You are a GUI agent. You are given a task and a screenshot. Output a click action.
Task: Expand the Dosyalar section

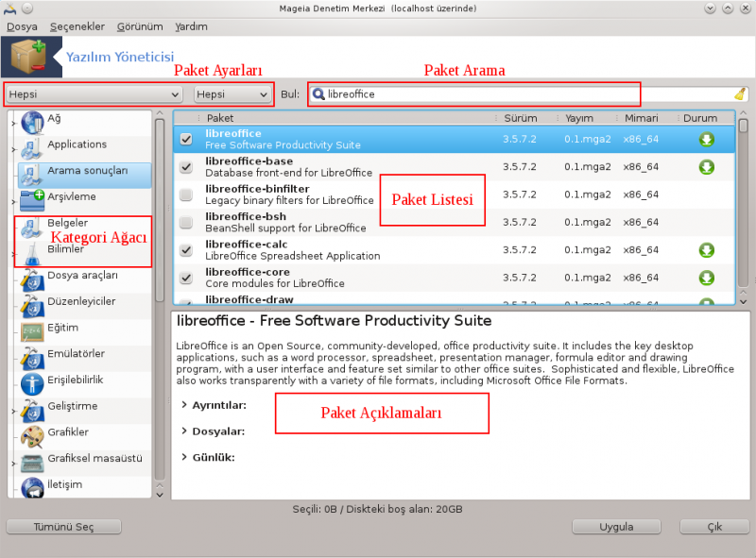click(x=184, y=431)
